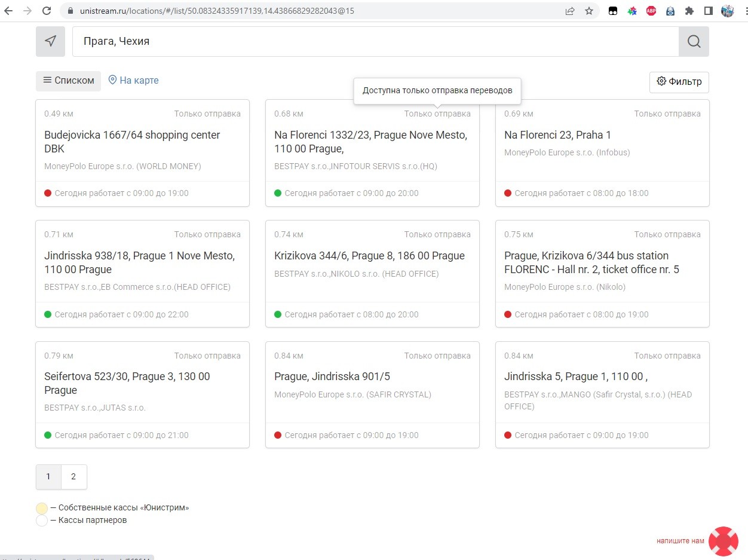Click 'MoneyPolo Europe s.r.o. (Infobus)' text
This screenshot has height=560, width=748.
(x=567, y=152)
